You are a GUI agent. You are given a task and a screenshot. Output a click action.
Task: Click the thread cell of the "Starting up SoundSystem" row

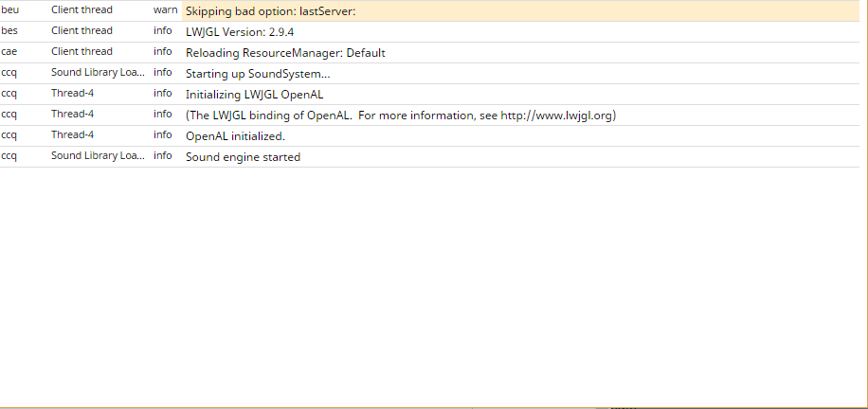[98, 73]
